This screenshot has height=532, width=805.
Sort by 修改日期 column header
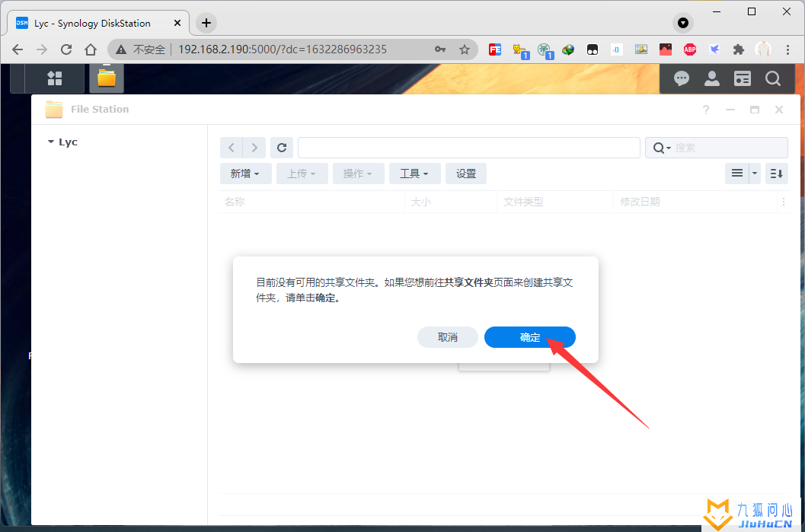coord(695,202)
